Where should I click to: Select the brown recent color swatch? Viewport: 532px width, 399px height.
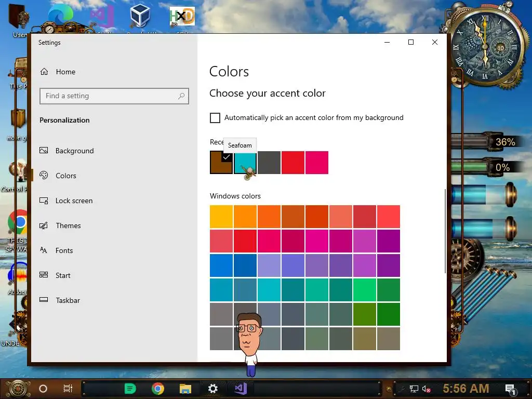click(x=221, y=163)
